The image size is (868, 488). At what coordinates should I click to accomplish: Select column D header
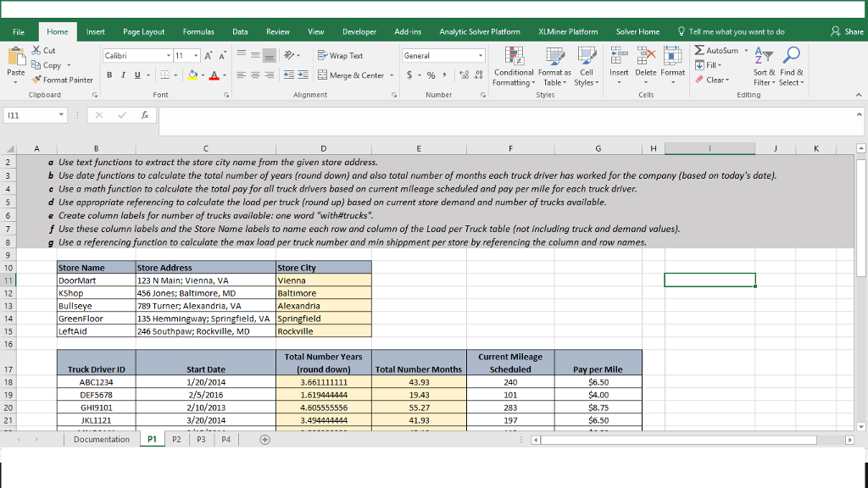click(323, 148)
